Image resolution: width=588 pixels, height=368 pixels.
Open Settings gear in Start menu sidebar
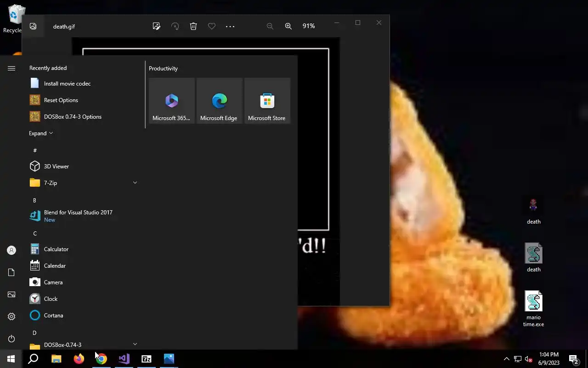click(11, 316)
